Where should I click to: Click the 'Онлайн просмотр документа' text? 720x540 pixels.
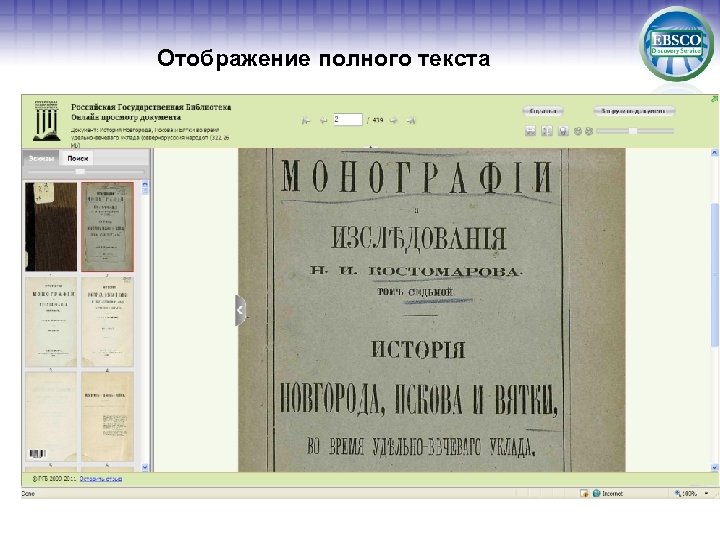click(126, 118)
